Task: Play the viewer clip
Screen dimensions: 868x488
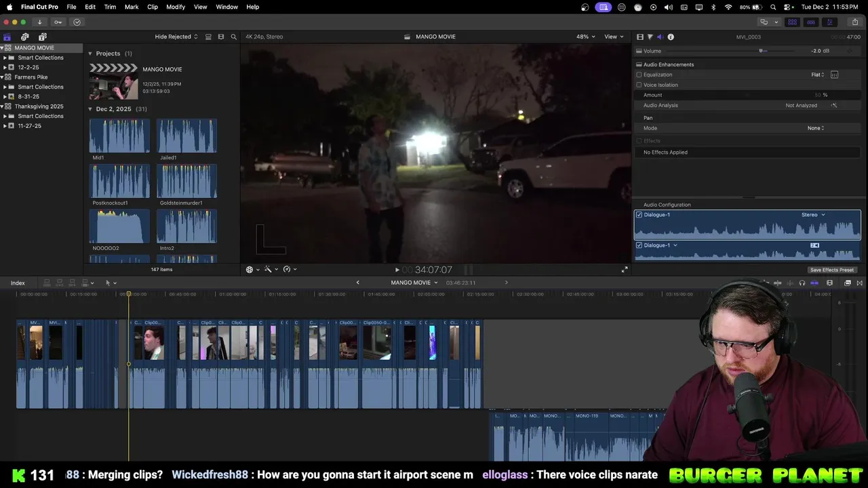Action: tap(397, 270)
